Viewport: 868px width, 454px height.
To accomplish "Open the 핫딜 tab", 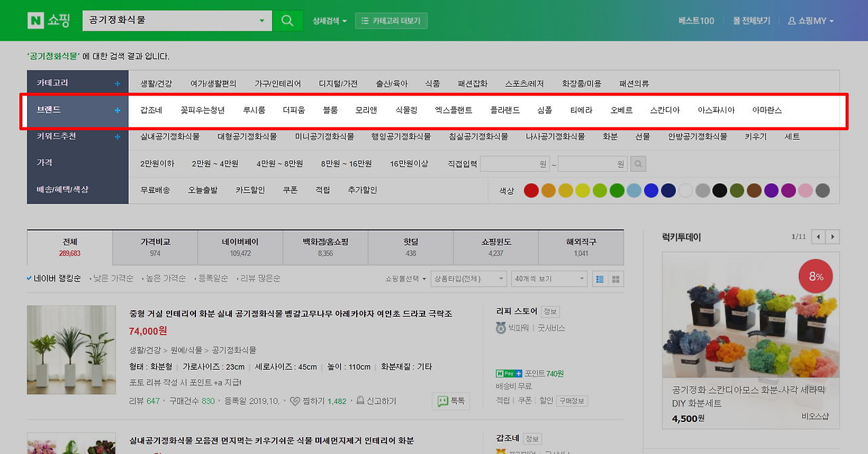I will tap(410, 246).
